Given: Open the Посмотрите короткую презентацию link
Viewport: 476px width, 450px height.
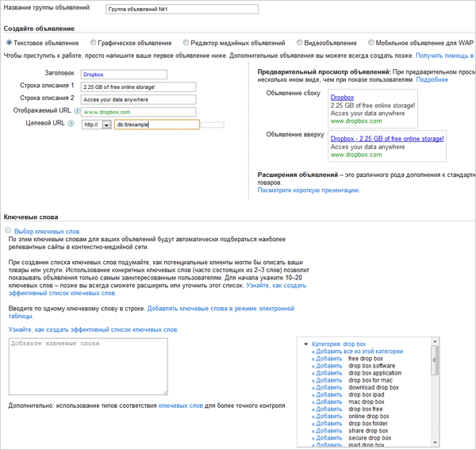Looking at the screenshot, I should coord(309,190).
